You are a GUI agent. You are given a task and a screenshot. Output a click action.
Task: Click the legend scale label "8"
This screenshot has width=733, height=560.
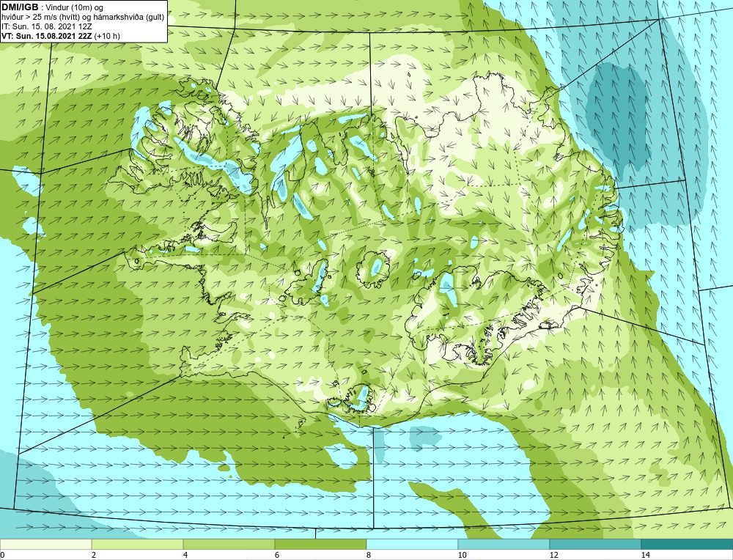click(369, 555)
